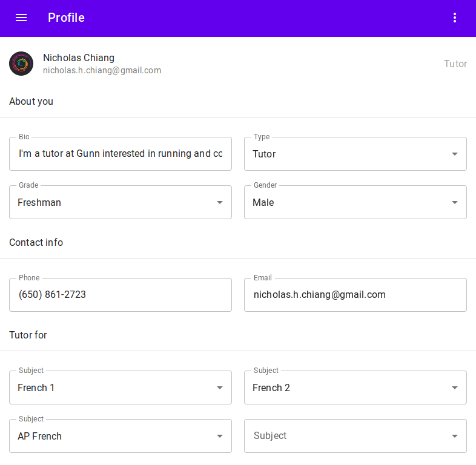Viewport: 476px width, 465px height.
Task: Open the empty Subject dropdown
Action: [355, 436]
